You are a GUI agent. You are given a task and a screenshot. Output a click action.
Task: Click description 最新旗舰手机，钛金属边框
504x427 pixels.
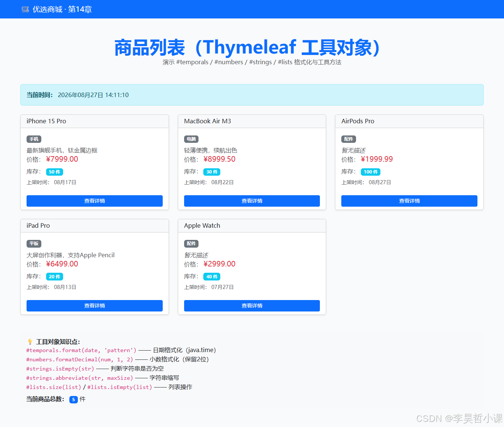[x=62, y=150]
